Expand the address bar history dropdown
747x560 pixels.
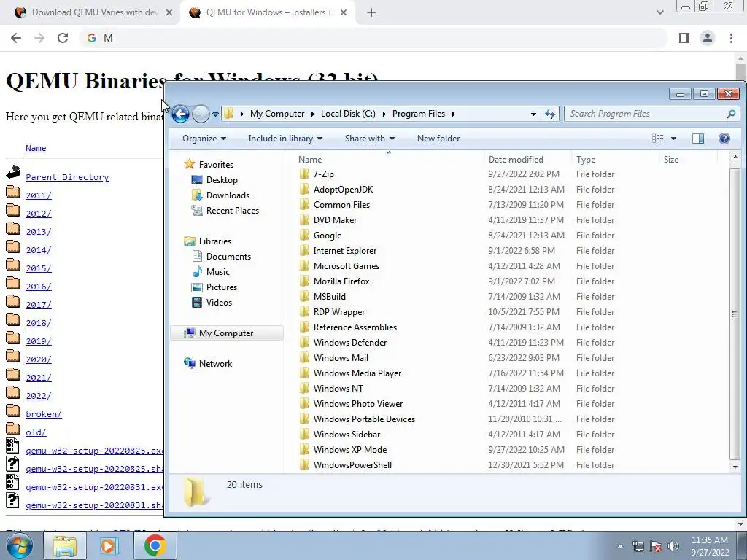coord(533,114)
